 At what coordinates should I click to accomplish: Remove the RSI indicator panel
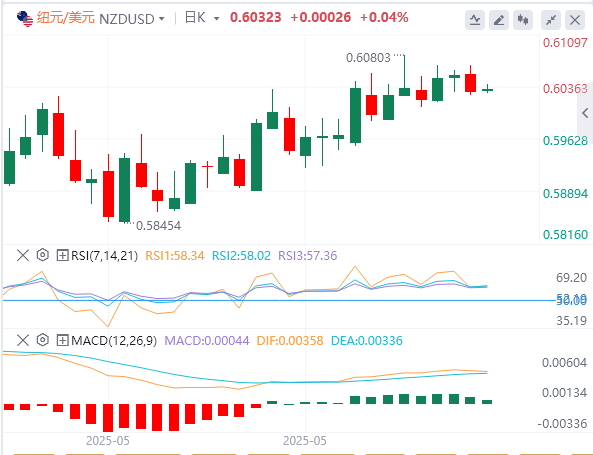(23, 255)
